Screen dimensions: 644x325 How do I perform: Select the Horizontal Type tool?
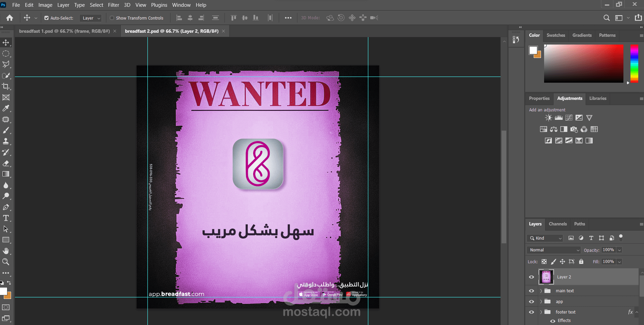6,218
